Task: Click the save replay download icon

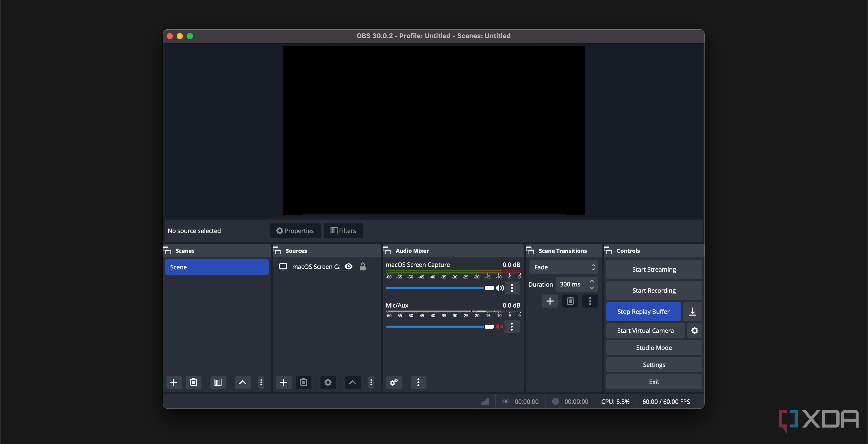Action: (x=692, y=312)
